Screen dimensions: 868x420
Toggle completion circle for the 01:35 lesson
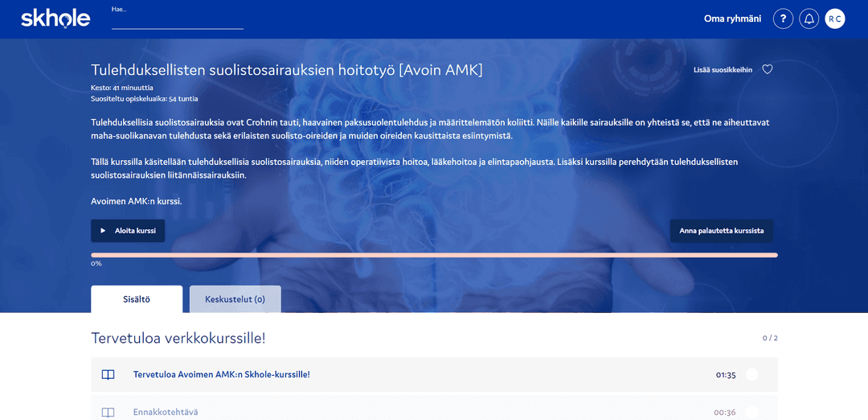751,374
